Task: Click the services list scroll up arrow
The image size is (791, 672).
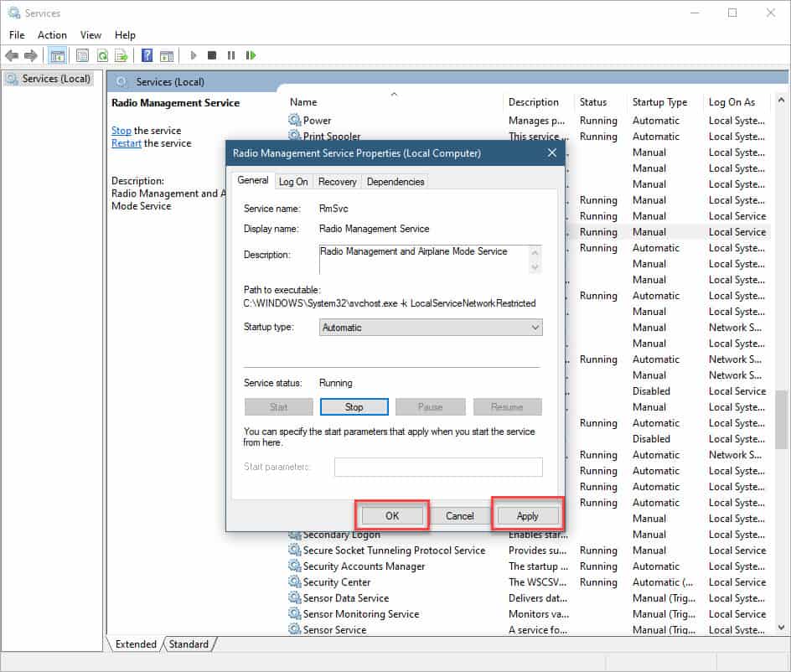Action: [781, 101]
